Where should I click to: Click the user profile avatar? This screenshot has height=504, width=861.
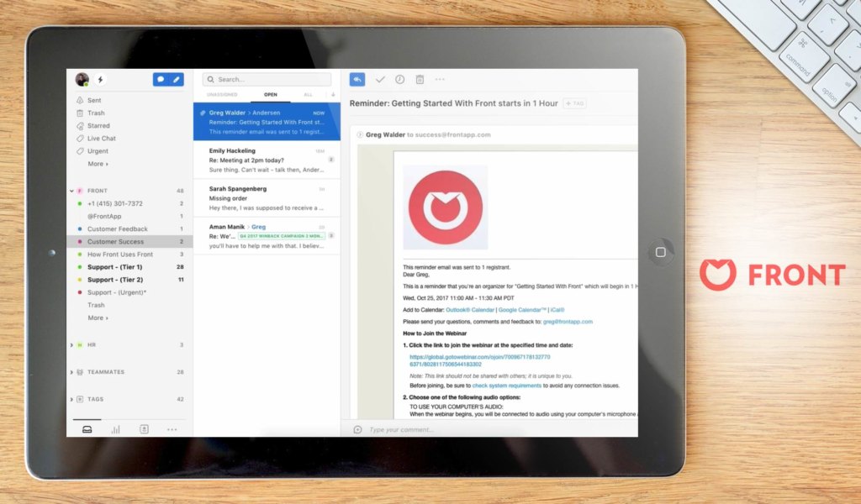[x=82, y=80]
